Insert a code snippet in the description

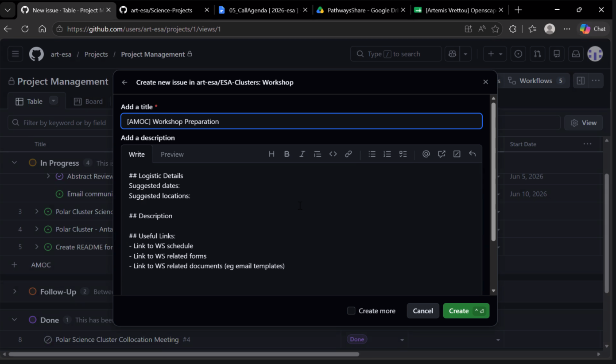tap(333, 154)
